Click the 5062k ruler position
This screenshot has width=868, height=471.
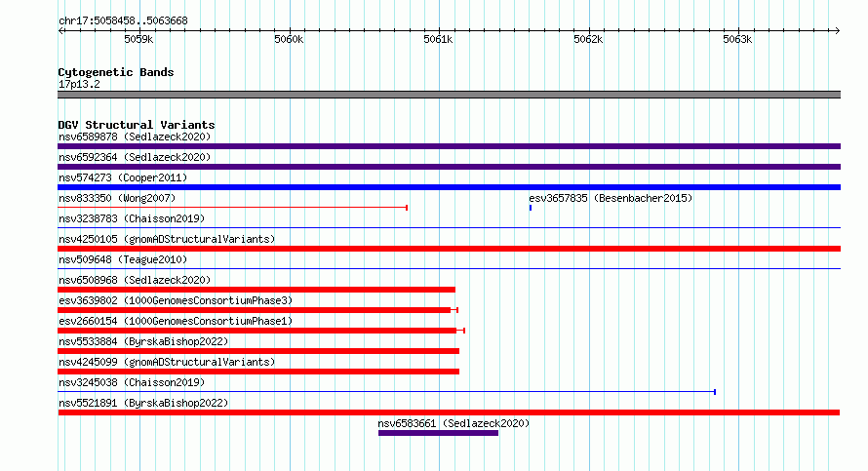(588, 39)
